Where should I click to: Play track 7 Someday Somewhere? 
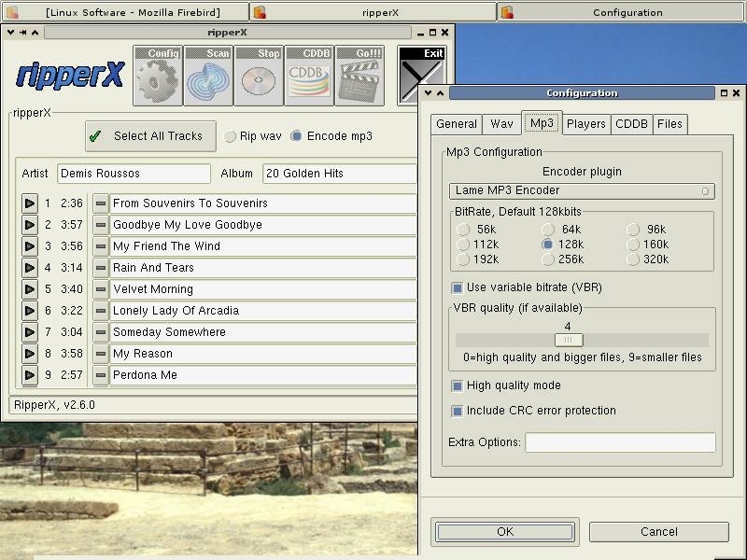[30, 332]
